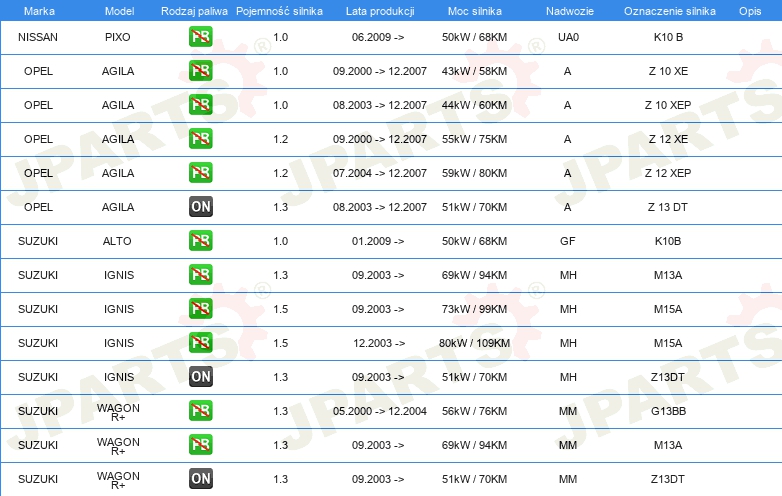Click engine code M13A in Wagon R+ row

(x=668, y=445)
